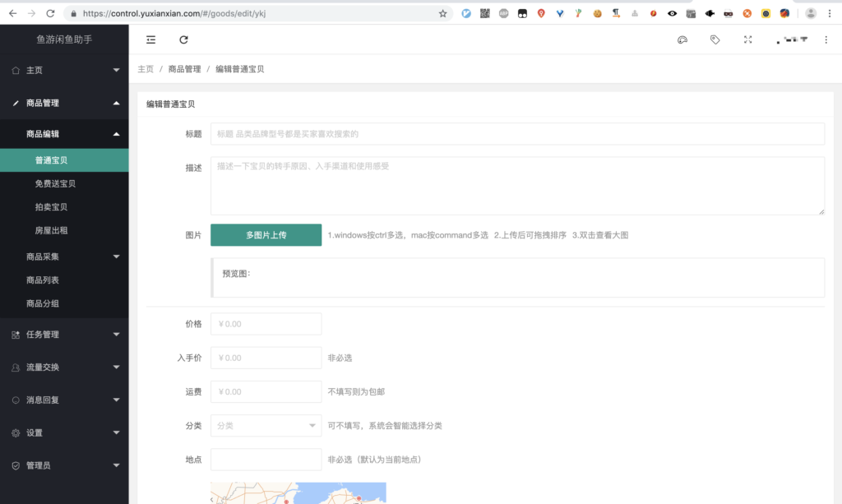Screen dimensions: 842x504
Task: Collapse the 商品管理 sidebar section
Action: pyautogui.click(x=64, y=103)
